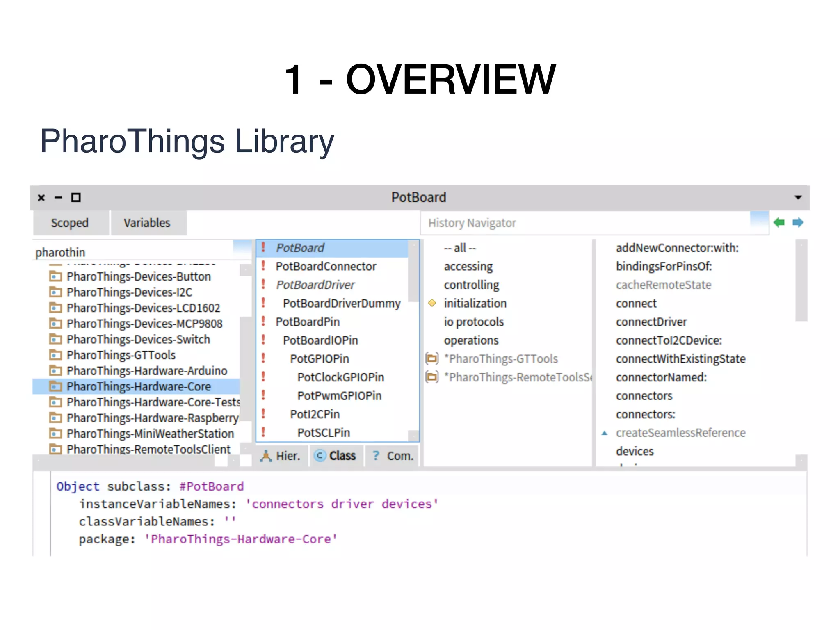Click folder icon of PharoThings-GTTools package
Image resolution: width=840 pixels, height=630 pixels.
click(x=55, y=355)
